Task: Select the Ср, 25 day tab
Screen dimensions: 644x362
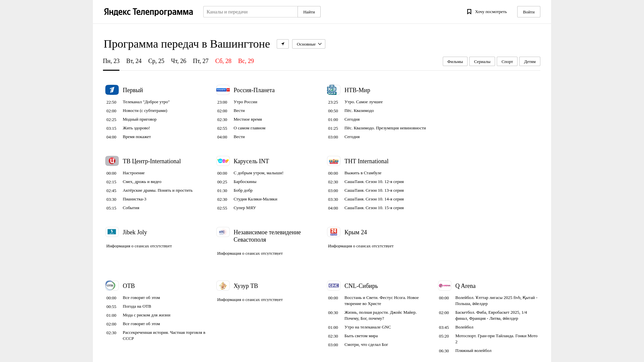Action: click(156, 61)
